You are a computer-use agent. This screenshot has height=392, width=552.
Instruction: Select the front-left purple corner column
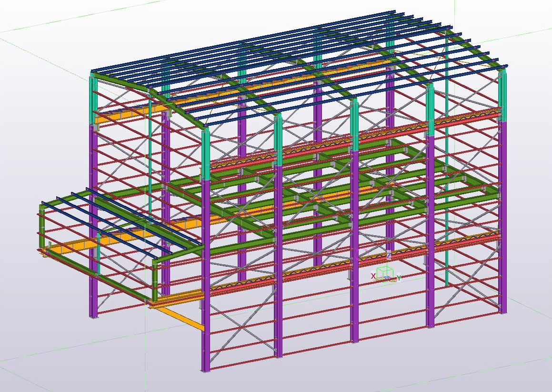click(206, 275)
